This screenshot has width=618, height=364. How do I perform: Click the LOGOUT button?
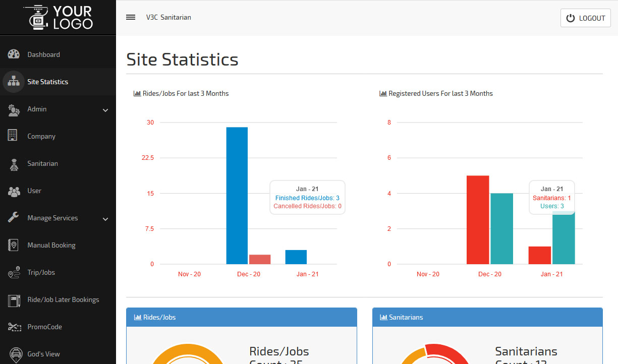[x=586, y=18]
